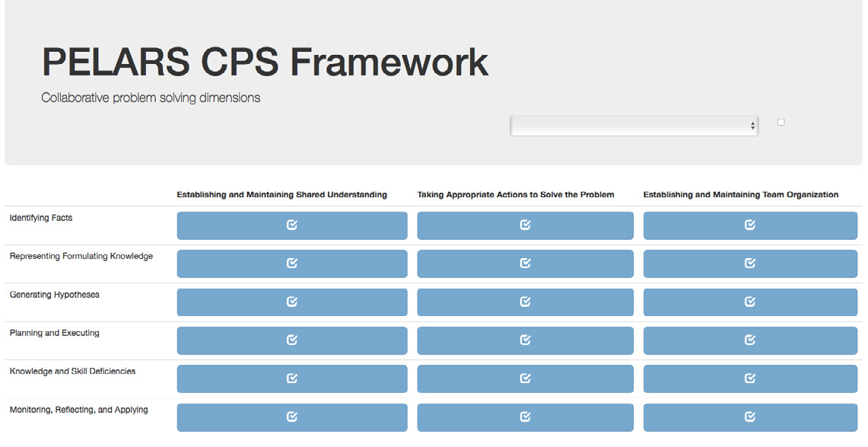Click check button for Identifying Facts under Taking Appropriate Actions
The image size is (868, 447).
(x=526, y=225)
